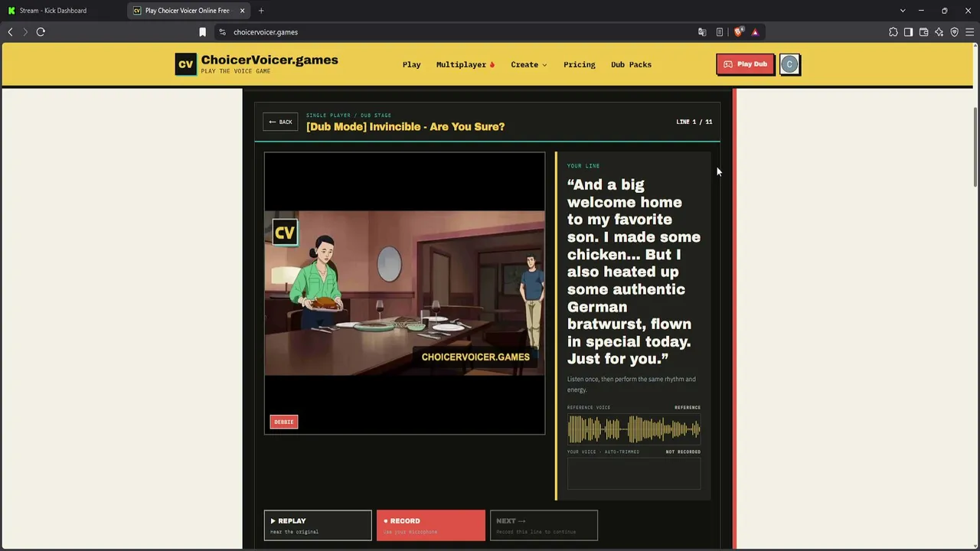Click the empty Your Voice recording box
Image resolution: width=980 pixels, height=551 pixels.
[634, 474]
